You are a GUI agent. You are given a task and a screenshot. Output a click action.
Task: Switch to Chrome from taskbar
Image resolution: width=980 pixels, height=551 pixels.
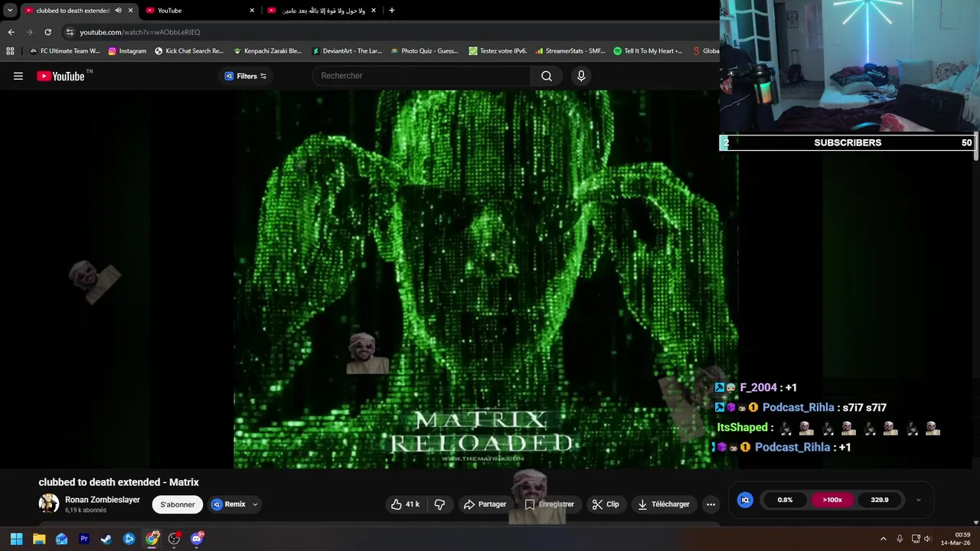tap(152, 539)
